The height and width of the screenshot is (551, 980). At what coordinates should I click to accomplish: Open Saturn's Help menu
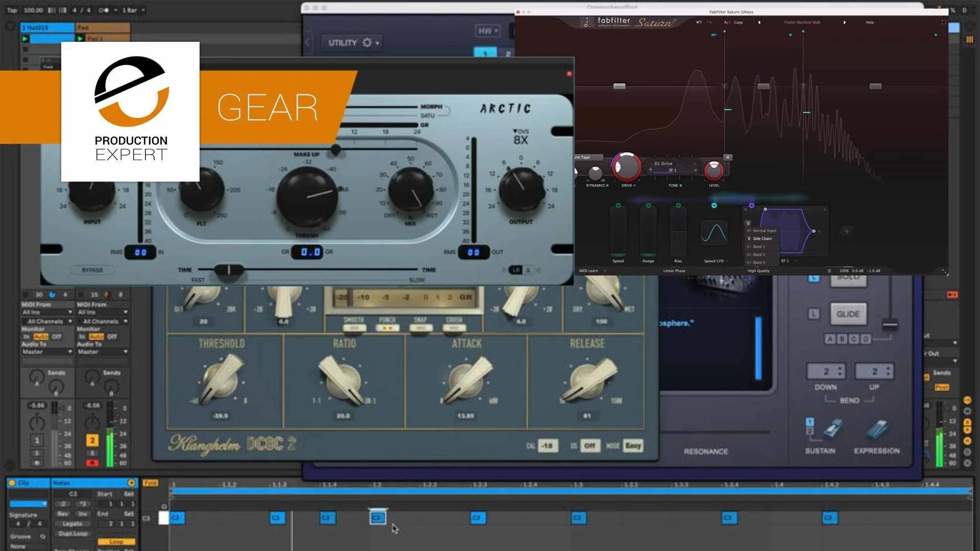[x=869, y=22]
